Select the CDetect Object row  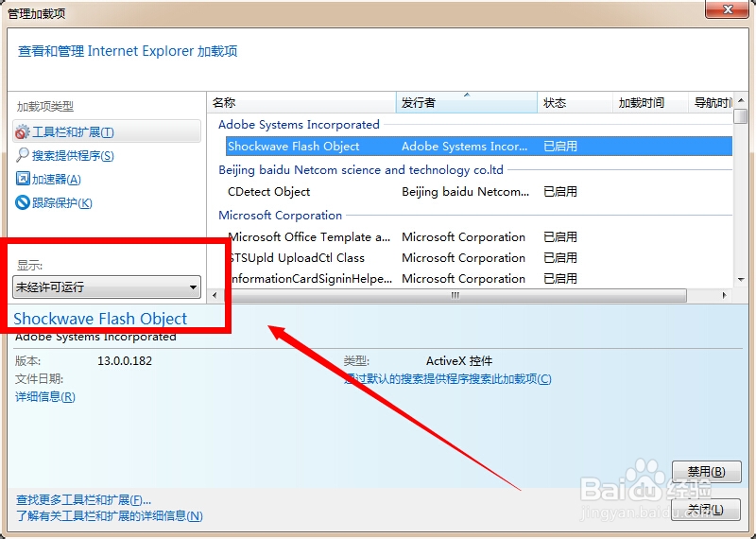point(479,192)
